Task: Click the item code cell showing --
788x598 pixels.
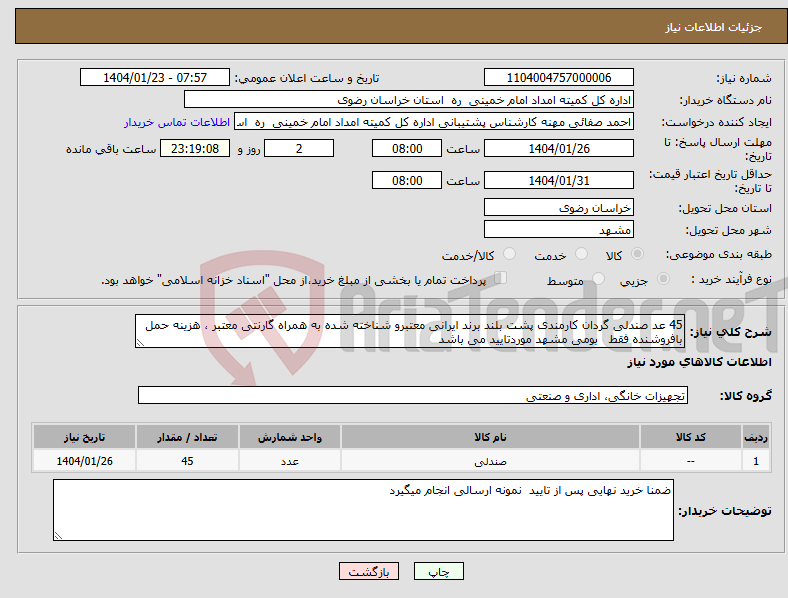Action: (691, 461)
